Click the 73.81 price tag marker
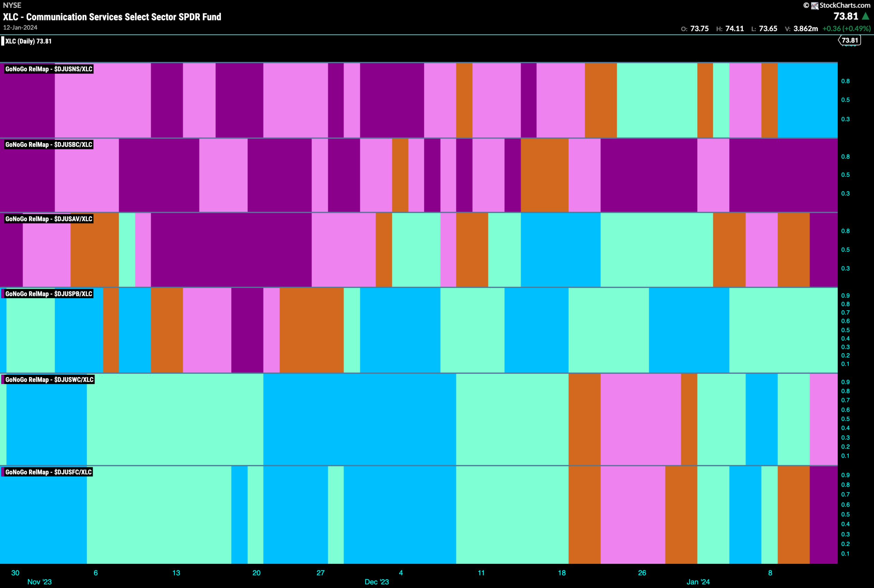Viewport: 874px width, 588px height. pyautogui.click(x=850, y=40)
